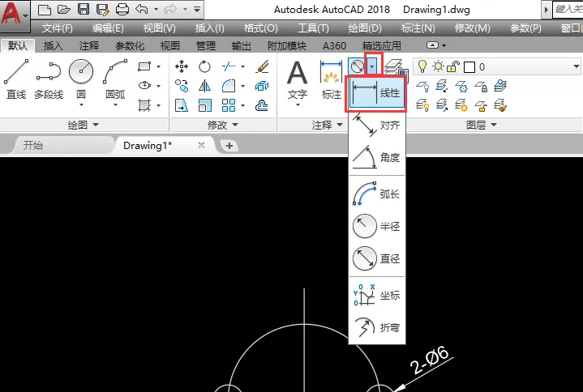
Task: Toggle the layer lock padlock icon
Action: coord(453,66)
